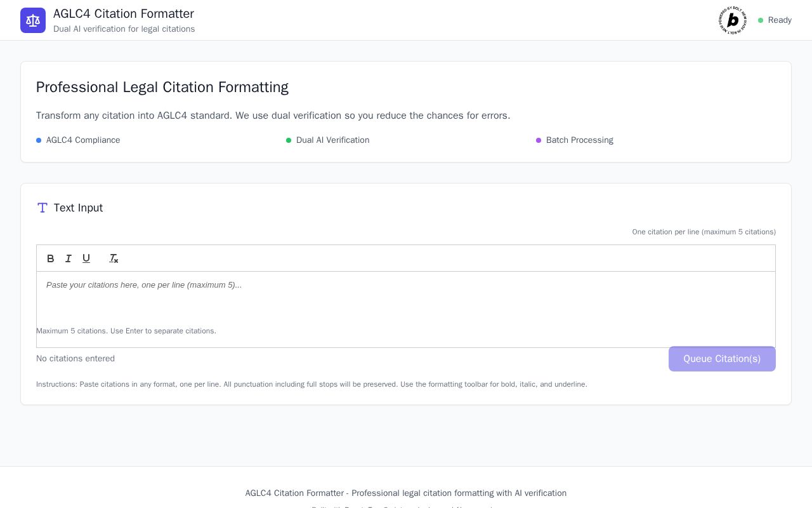
Task: Click the 'No citations entered' status text
Action: (x=75, y=359)
